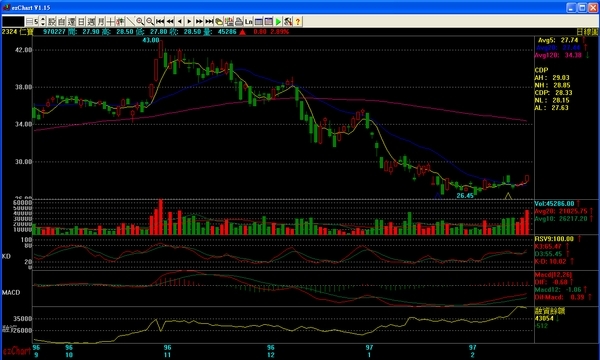The height and width of the screenshot is (360, 600).
Task: Jump to the first data with skip-to-start
Action: (x=160, y=21)
